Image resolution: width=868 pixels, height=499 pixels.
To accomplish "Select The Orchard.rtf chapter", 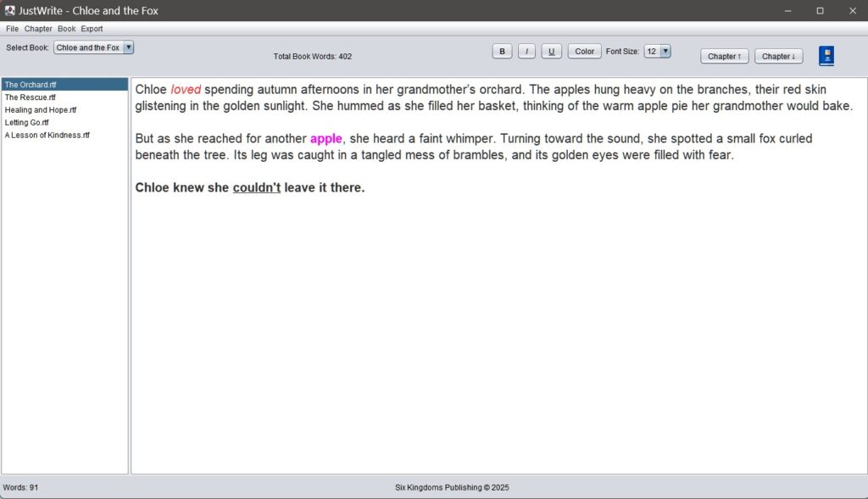I will coord(31,85).
